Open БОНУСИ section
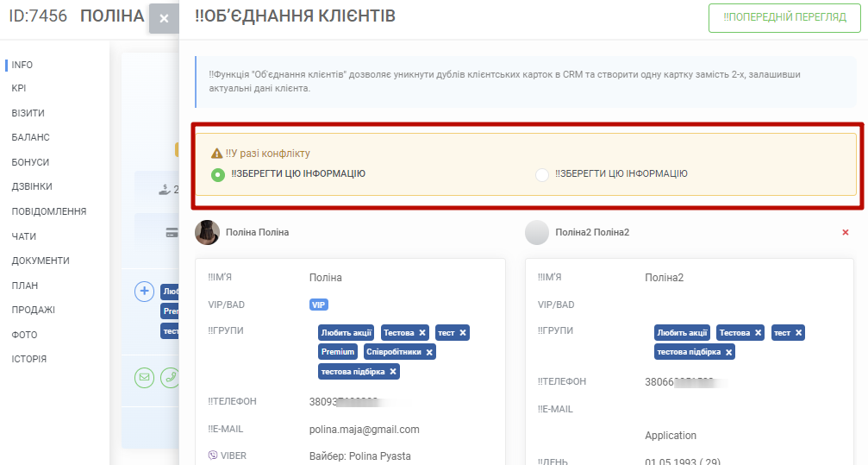Screen dimensions: 868x465 (x=30, y=162)
